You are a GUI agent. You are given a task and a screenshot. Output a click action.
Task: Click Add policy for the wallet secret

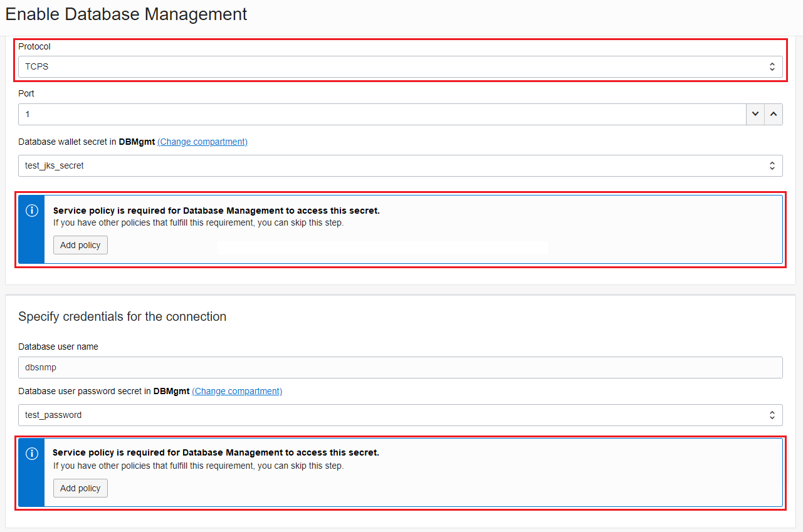point(80,244)
